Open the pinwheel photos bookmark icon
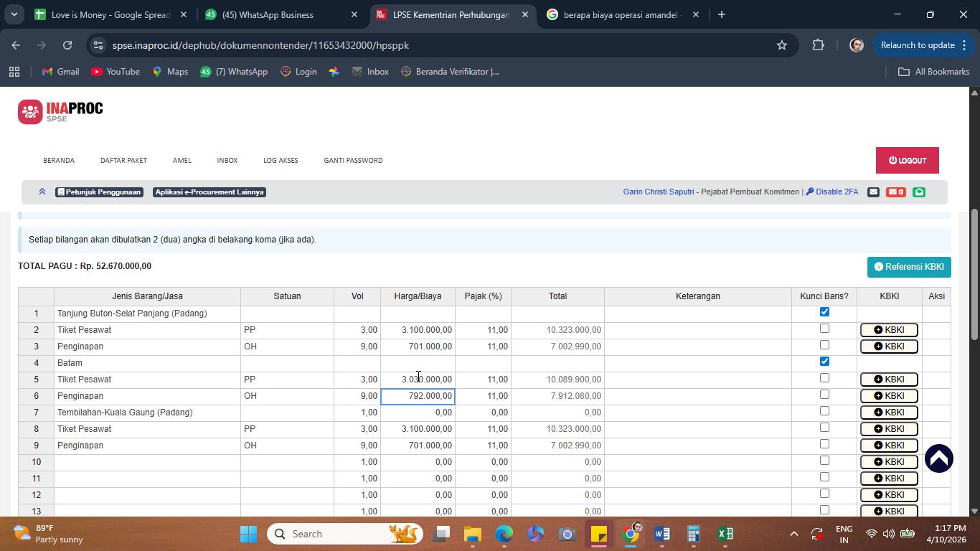 334,72
